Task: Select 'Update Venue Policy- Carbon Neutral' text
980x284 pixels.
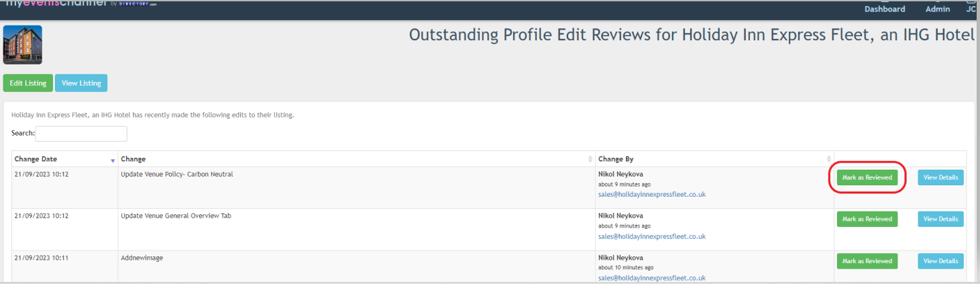Action: click(x=176, y=175)
